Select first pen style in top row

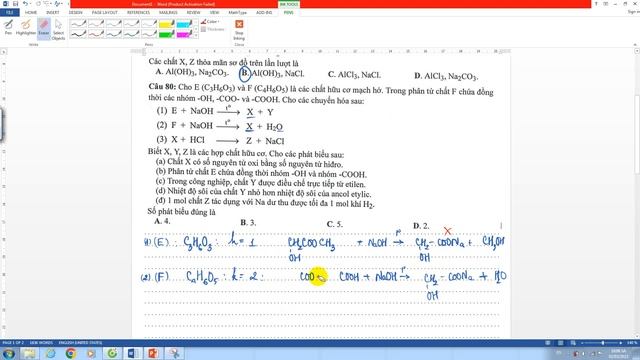(78, 24)
